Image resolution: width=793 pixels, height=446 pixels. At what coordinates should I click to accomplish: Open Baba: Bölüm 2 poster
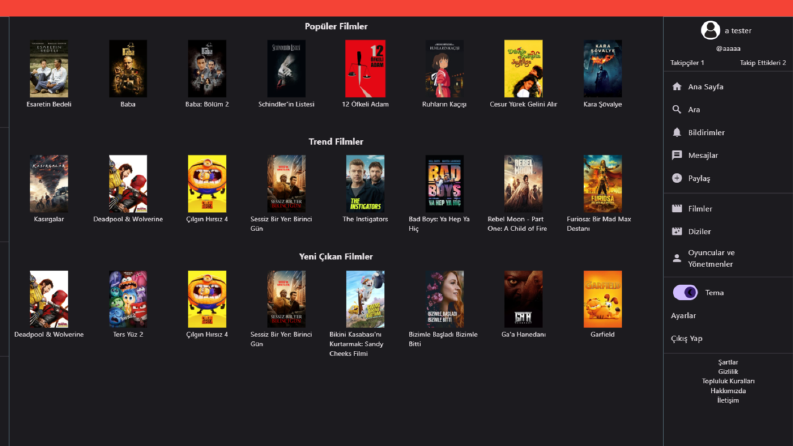point(207,69)
